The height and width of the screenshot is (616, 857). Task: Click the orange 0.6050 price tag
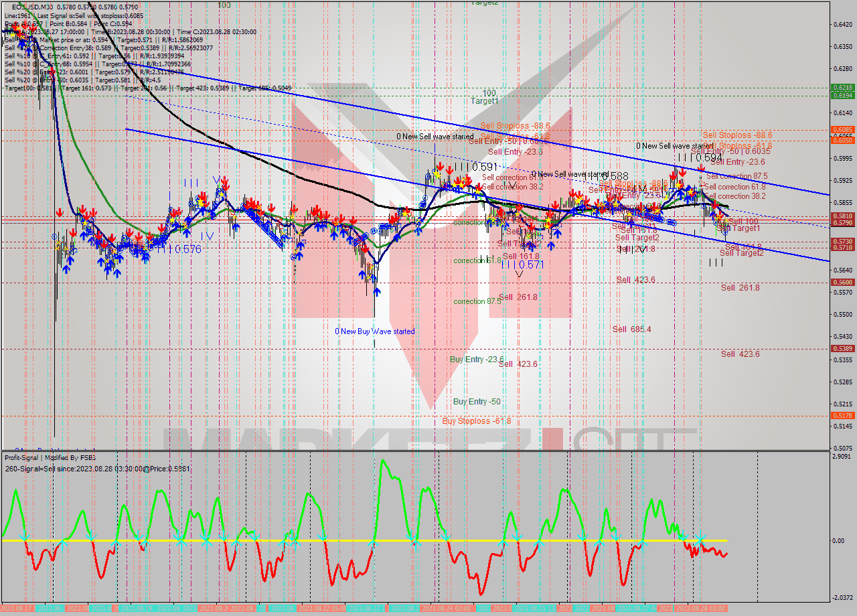pyautogui.click(x=842, y=140)
